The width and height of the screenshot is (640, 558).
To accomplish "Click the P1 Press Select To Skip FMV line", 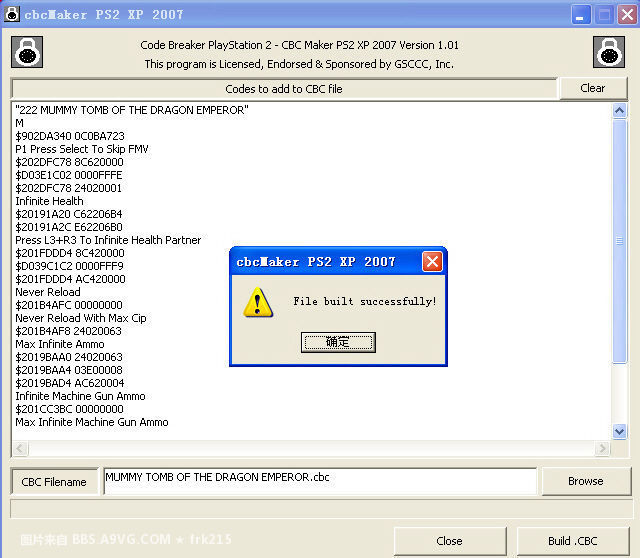I will (x=82, y=149).
